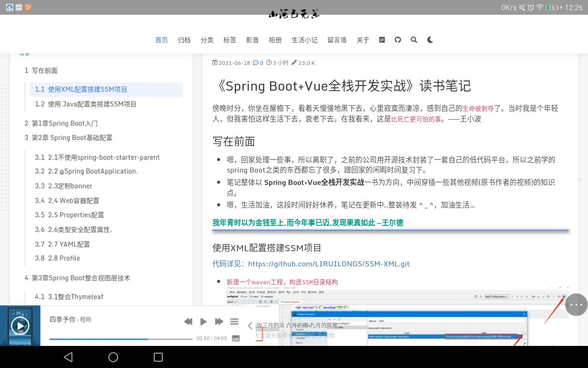588x368 pixels.
Task: Tap the Android recent apps button
Action: coord(158,357)
